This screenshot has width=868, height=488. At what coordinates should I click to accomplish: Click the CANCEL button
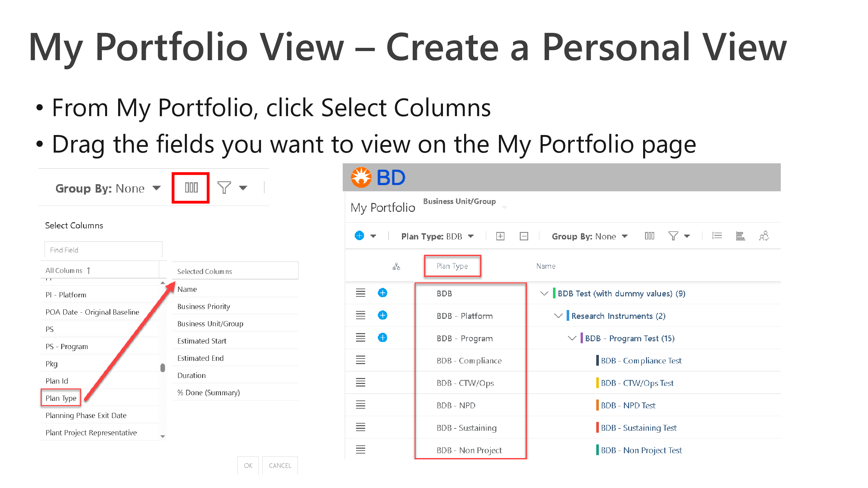pyautogui.click(x=280, y=466)
